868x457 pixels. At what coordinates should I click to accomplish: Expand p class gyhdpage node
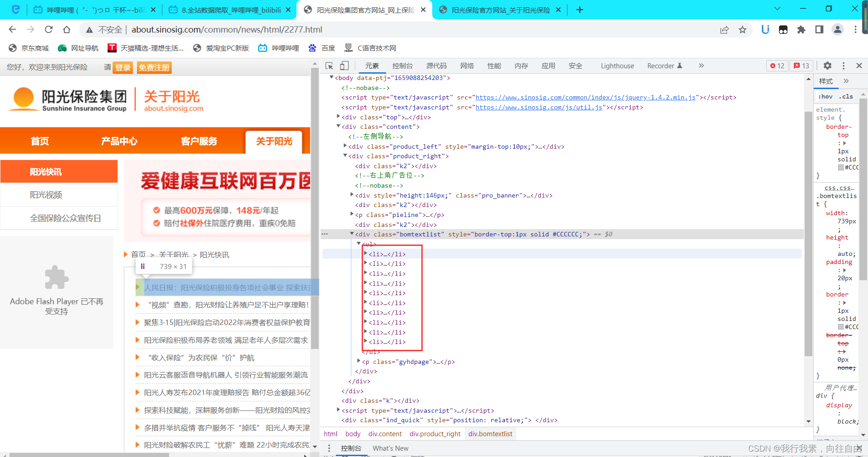[x=359, y=361]
